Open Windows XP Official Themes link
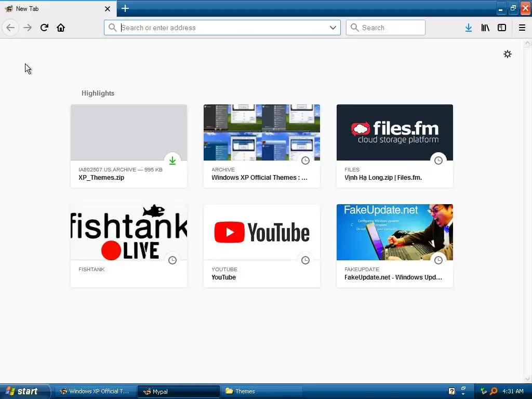 pyautogui.click(x=260, y=178)
